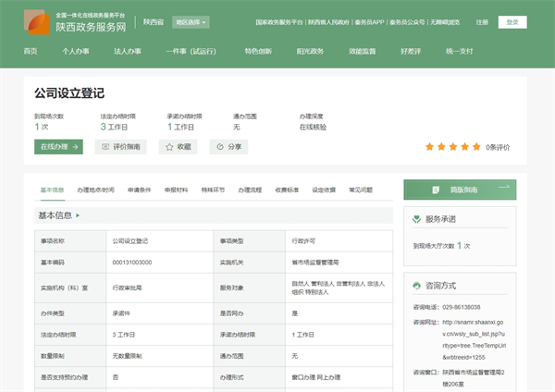Click the 简版指南 button
The width and height of the screenshot is (555, 392).
[460, 190]
